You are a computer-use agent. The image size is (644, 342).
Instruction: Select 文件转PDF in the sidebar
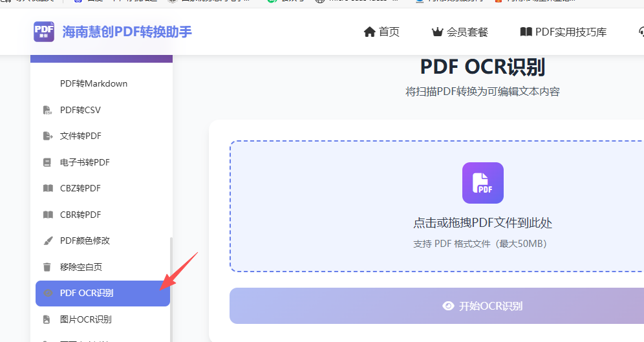click(80, 136)
